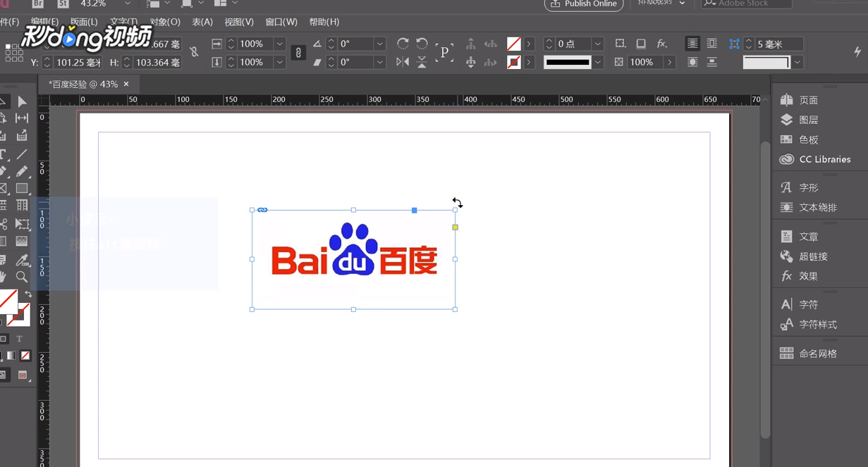Click the Br Bridge icon

[x=37, y=4]
